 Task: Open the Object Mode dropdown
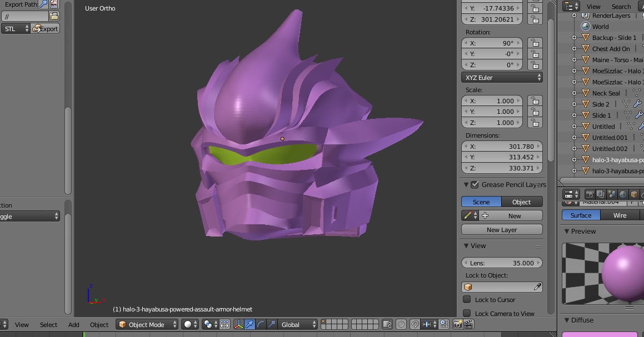click(x=147, y=324)
